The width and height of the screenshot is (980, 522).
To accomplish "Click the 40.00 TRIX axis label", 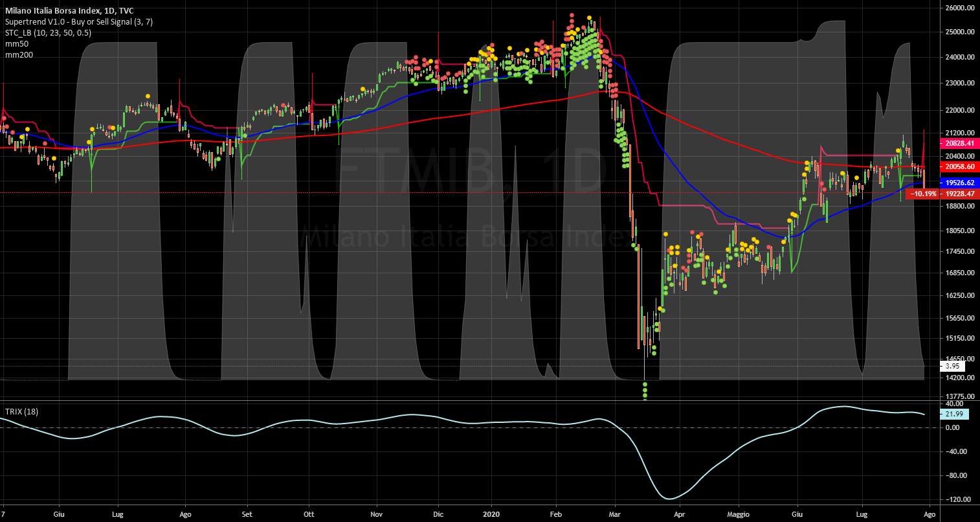I will [955, 403].
